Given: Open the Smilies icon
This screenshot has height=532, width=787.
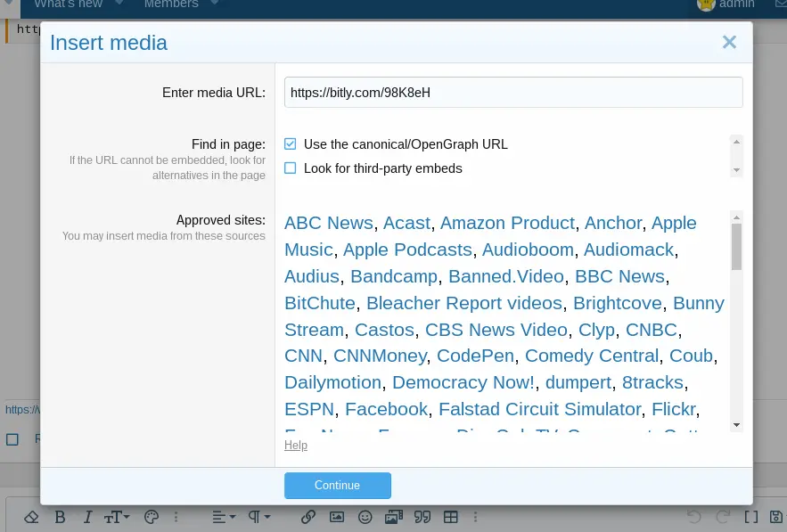Looking at the screenshot, I should pos(365,517).
